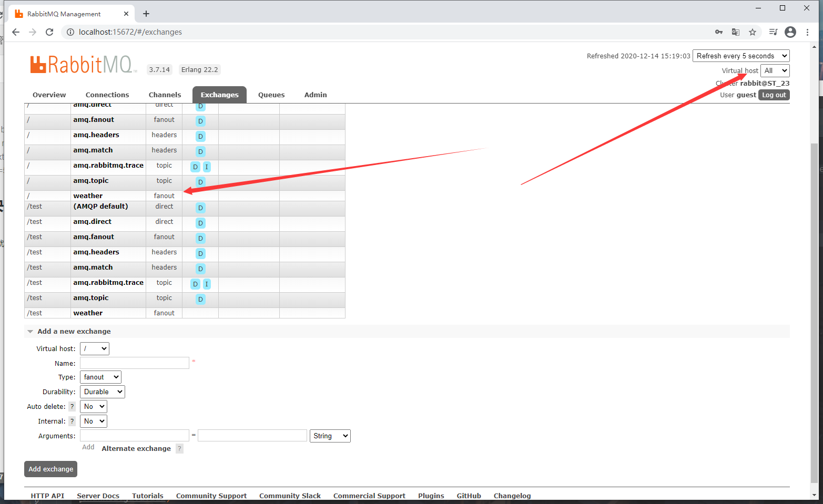
Task: Open a new browser tab
Action: coord(146,14)
